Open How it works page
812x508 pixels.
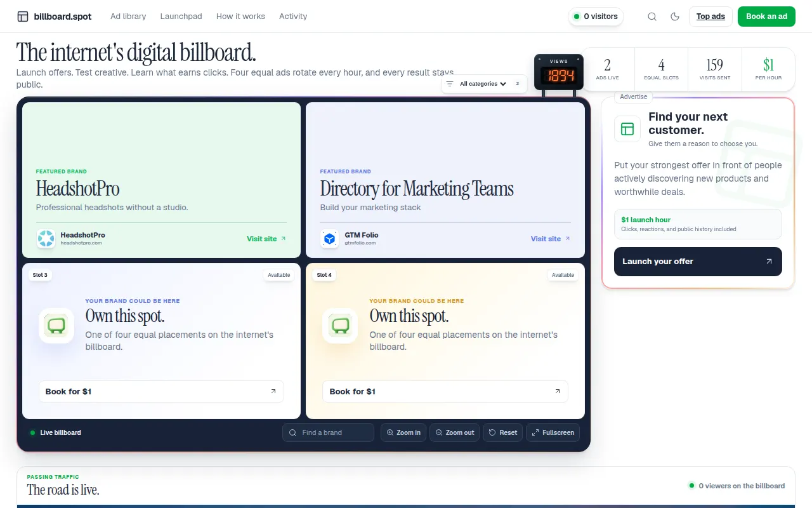click(240, 17)
